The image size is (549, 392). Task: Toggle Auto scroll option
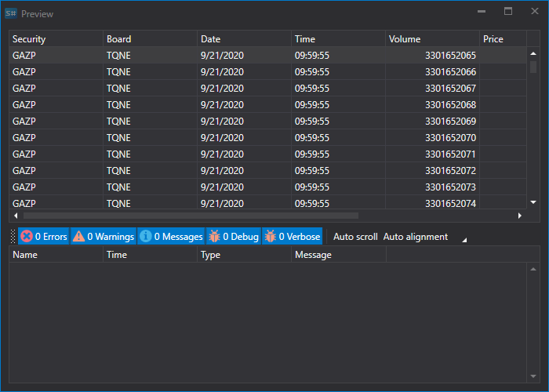pyautogui.click(x=355, y=237)
